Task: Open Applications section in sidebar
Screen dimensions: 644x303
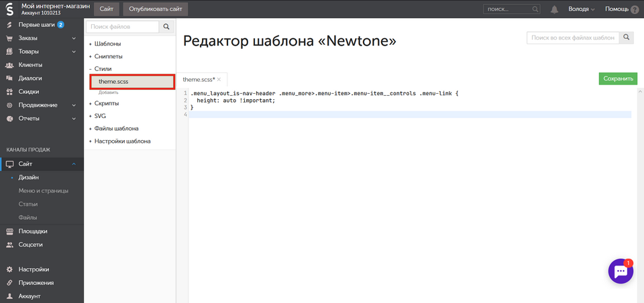Action: click(37, 283)
